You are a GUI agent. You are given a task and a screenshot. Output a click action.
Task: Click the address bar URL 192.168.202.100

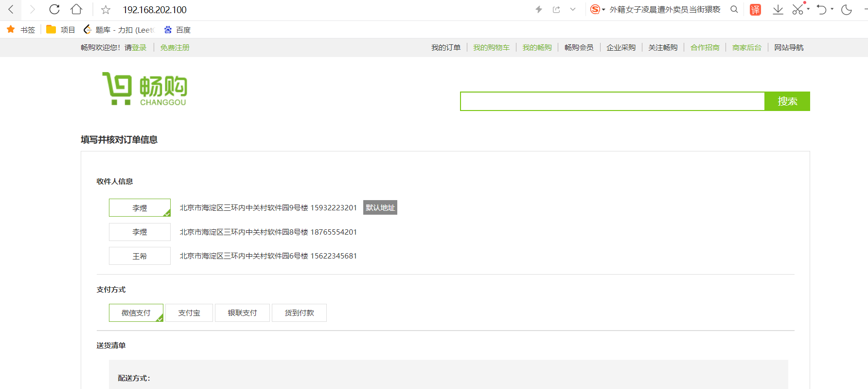[155, 10]
